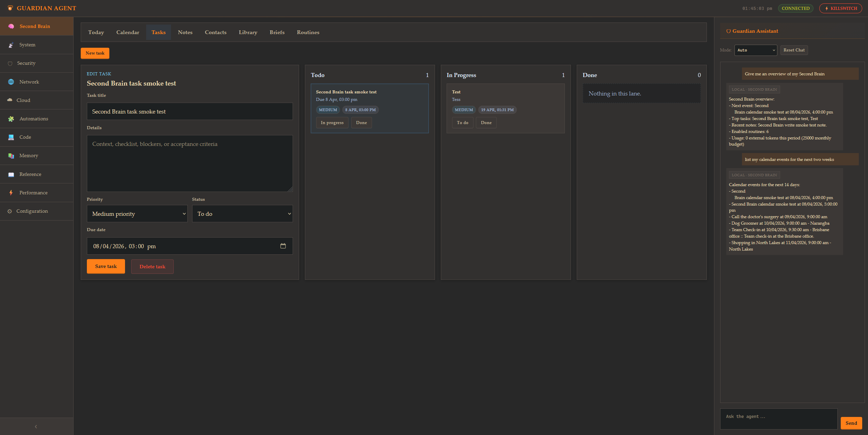
Task: Mark smoke test task as Done
Action: (x=361, y=123)
